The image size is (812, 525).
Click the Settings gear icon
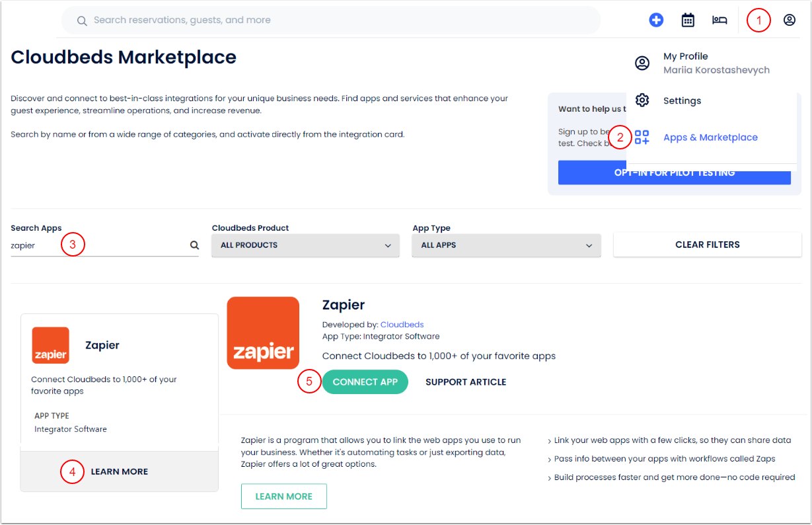click(x=642, y=100)
